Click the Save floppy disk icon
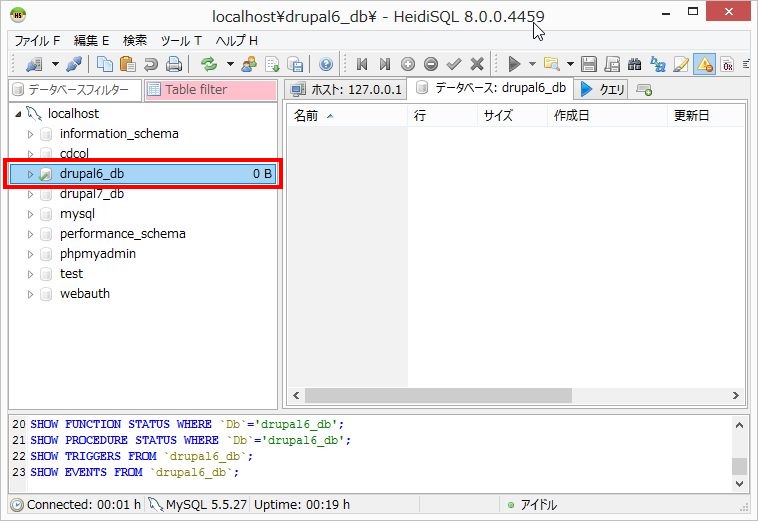Screen dimensions: 758x521 (x=589, y=64)
